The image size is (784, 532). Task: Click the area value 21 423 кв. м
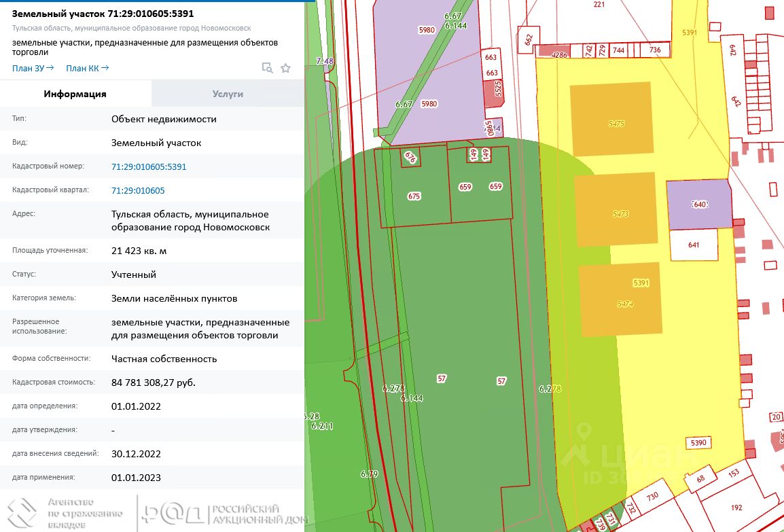pyautogui.click(x=139, y=251)
